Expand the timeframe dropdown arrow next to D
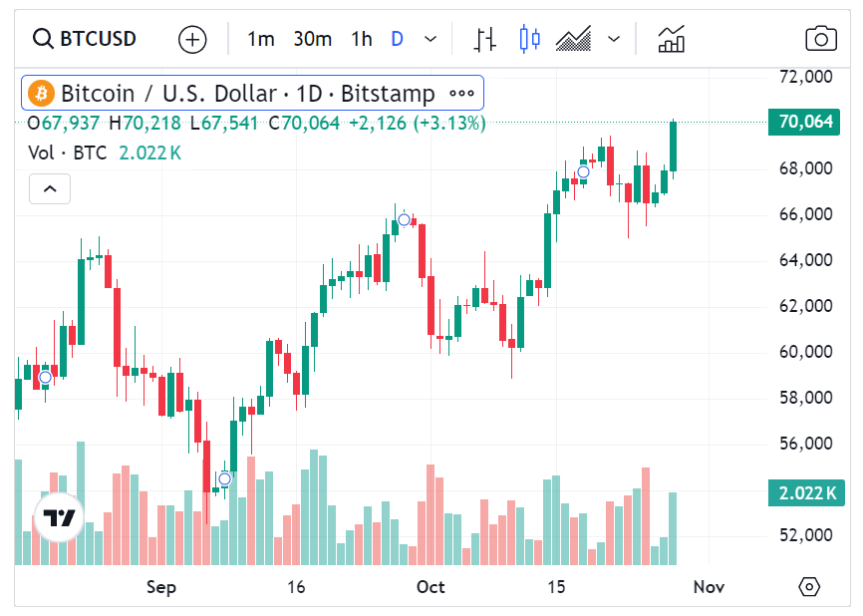 429,39
